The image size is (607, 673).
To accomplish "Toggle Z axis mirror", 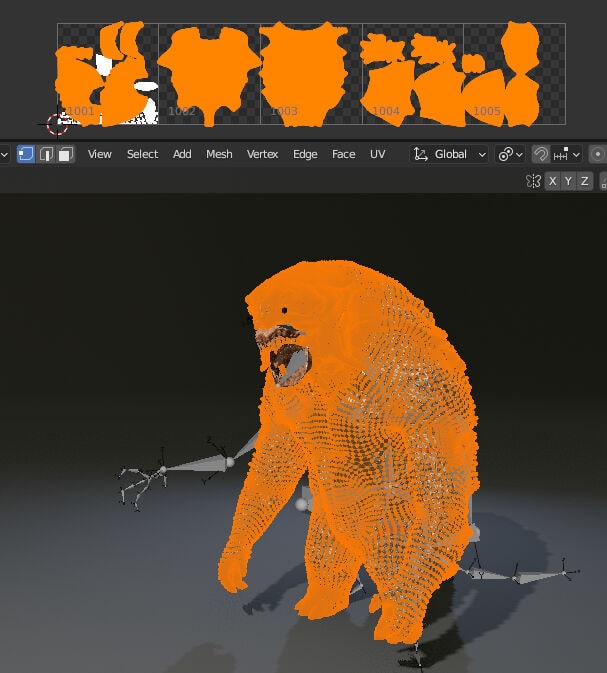I will pos(584,181).
